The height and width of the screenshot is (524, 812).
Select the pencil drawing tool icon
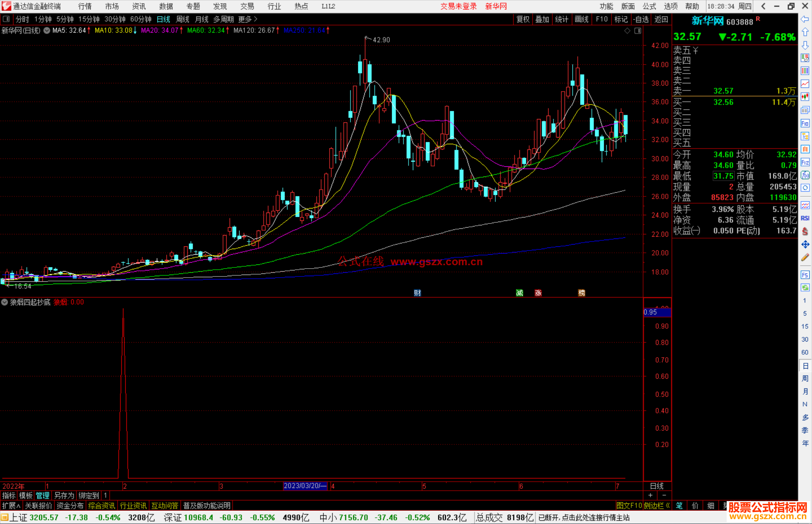pyautogui.click(x=805, y=258)
